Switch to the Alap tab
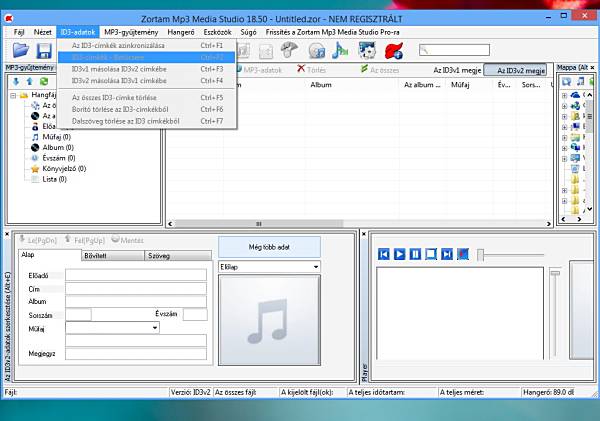The width and height of the screenshot is (600, 421). 50,255
